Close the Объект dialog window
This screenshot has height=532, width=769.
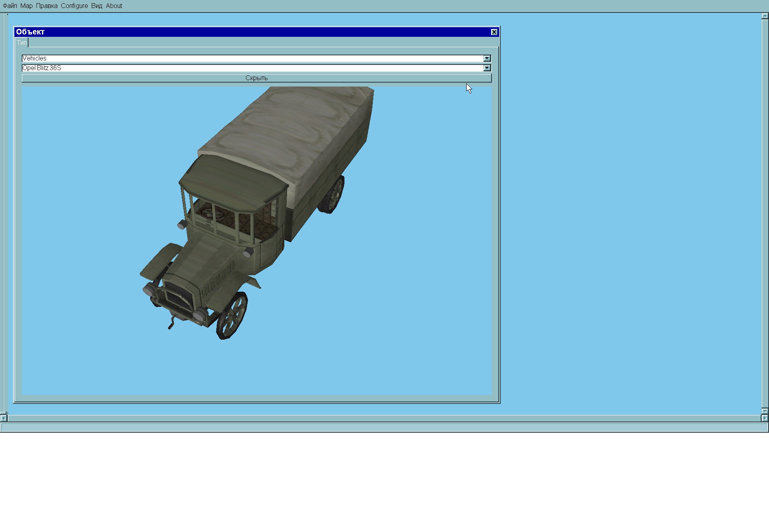(494, 32)
